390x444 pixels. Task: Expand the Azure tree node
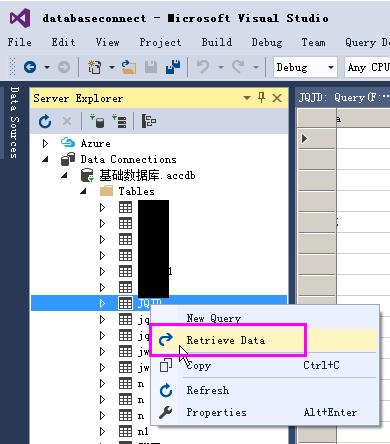click(45, 143)
